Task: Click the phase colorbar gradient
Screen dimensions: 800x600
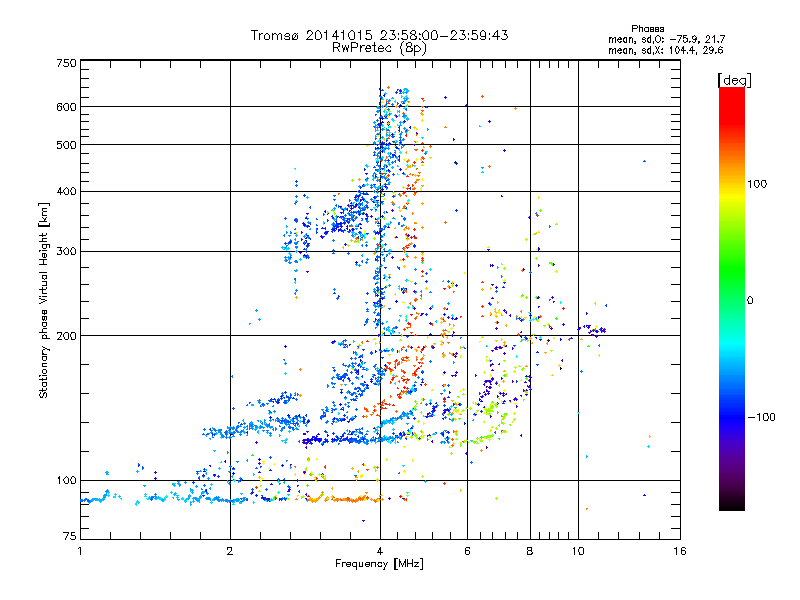Action: (x=732, y=299)
